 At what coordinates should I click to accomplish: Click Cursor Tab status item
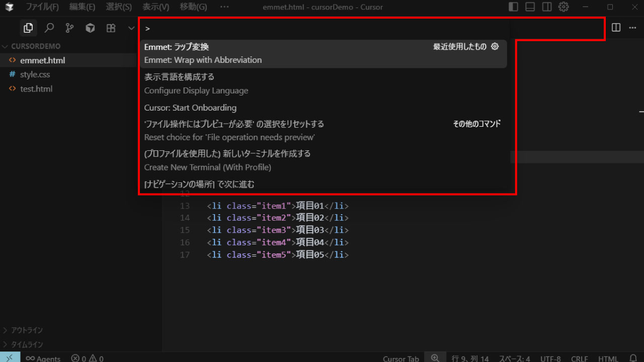click(x=401, y=358)
